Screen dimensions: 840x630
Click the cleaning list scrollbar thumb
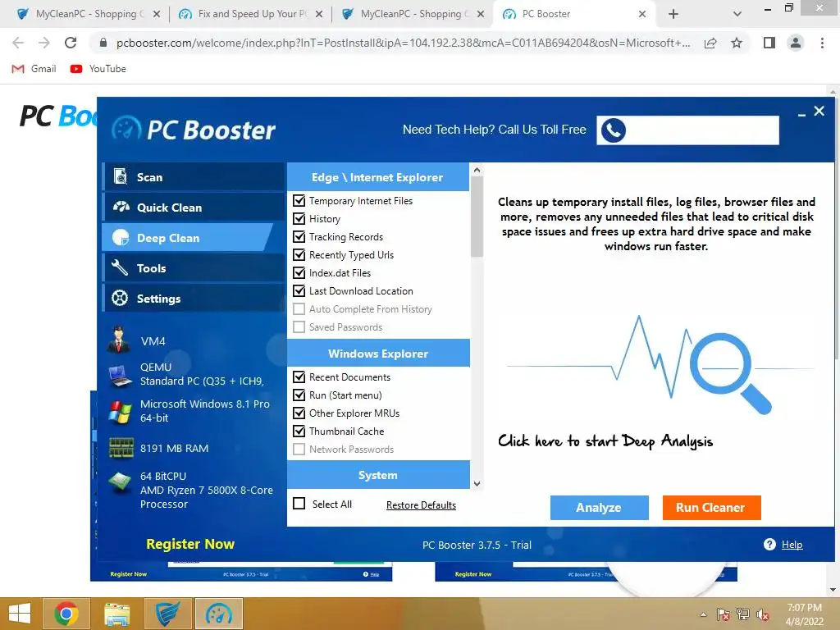(477, 217)
